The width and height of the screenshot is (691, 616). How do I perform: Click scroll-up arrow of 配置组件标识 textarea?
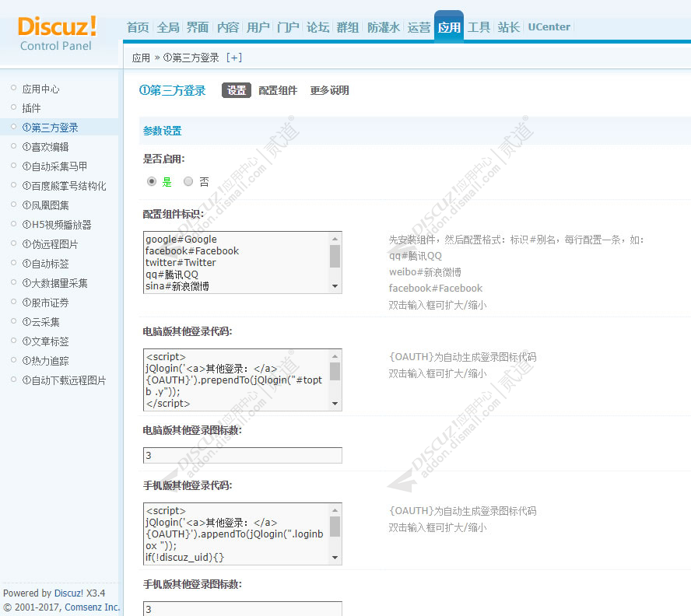click(x=335, y=238)
